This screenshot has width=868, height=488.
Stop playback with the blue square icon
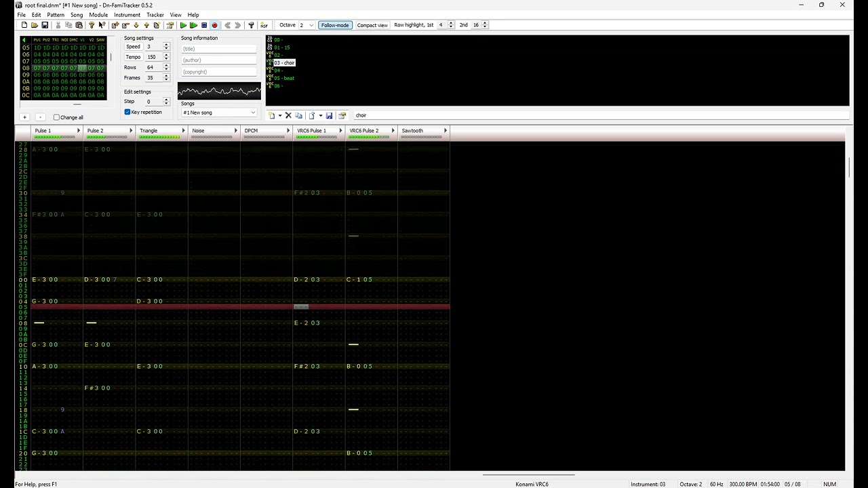coord(204,25)
